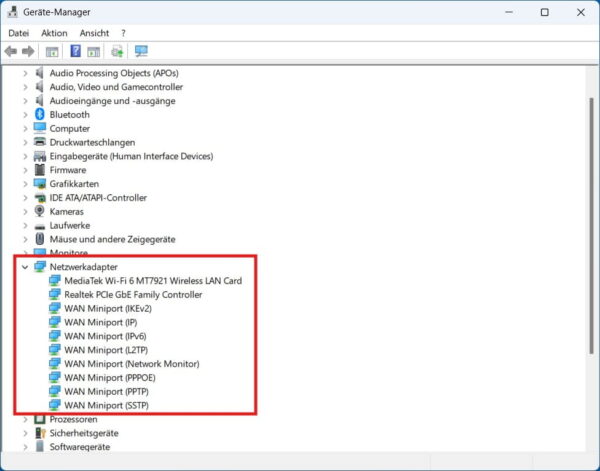
Task: Minimize the Geräte-Manager window
Action: [x=509, y=12]
